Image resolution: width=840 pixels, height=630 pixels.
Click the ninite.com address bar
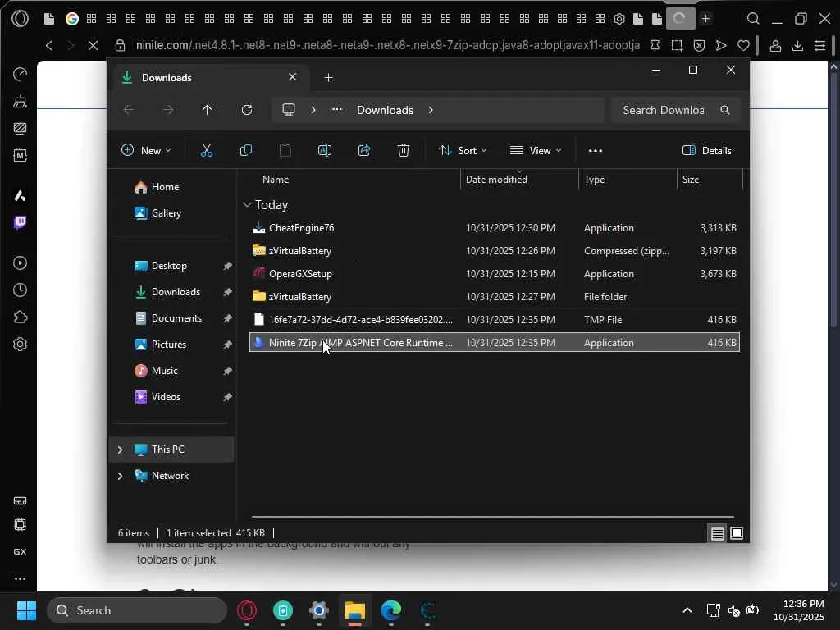point(388,46)
